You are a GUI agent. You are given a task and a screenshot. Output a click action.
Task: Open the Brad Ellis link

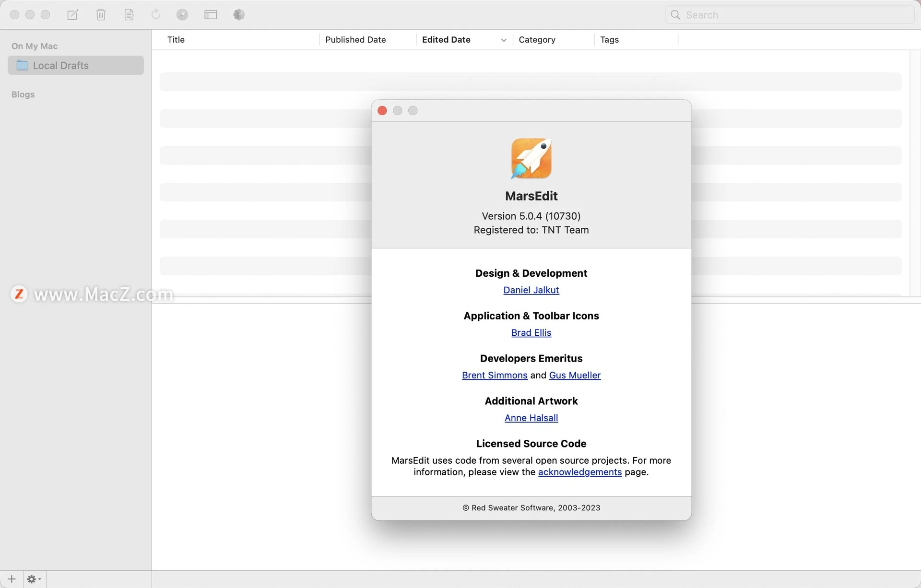pos(531,333)
